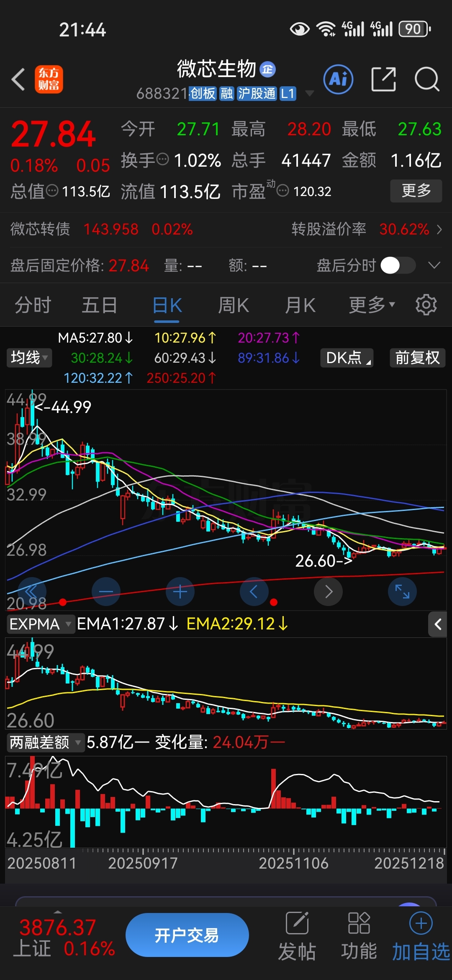Tap the current price 27.84
The height and width of the screenshot is (980, 452).
tap(53, 134)
